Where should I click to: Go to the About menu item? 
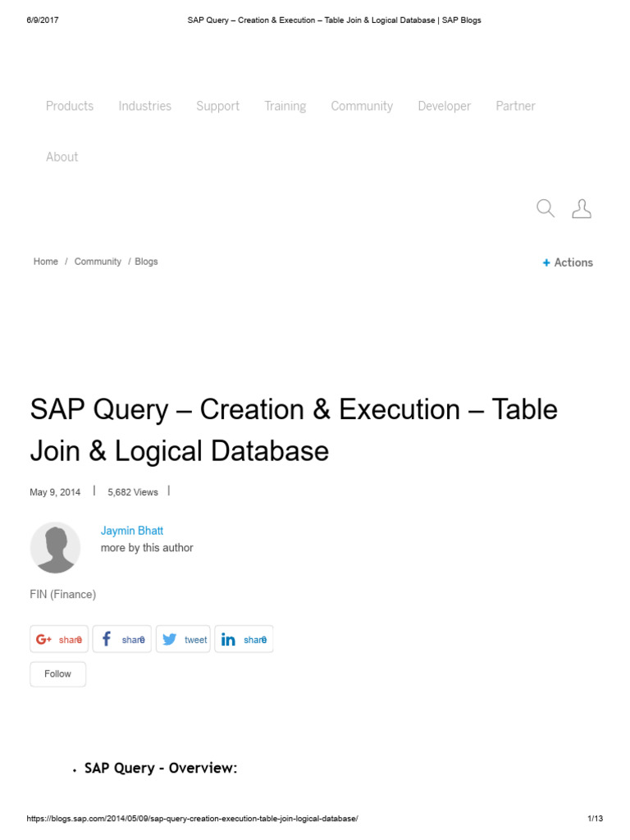(x=62, y=157)
